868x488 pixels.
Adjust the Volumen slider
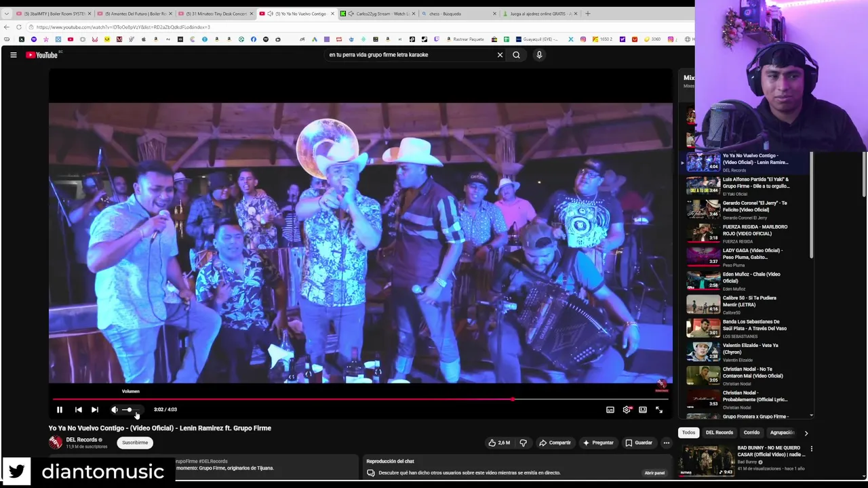[x=132, y=409]
